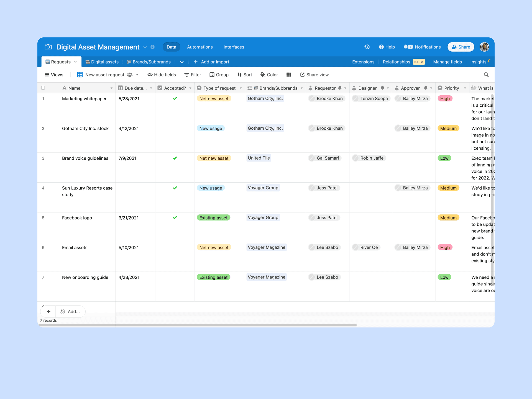Toggle Accepted check for Sun Luxury Resorts case study

tap(175, 188)
